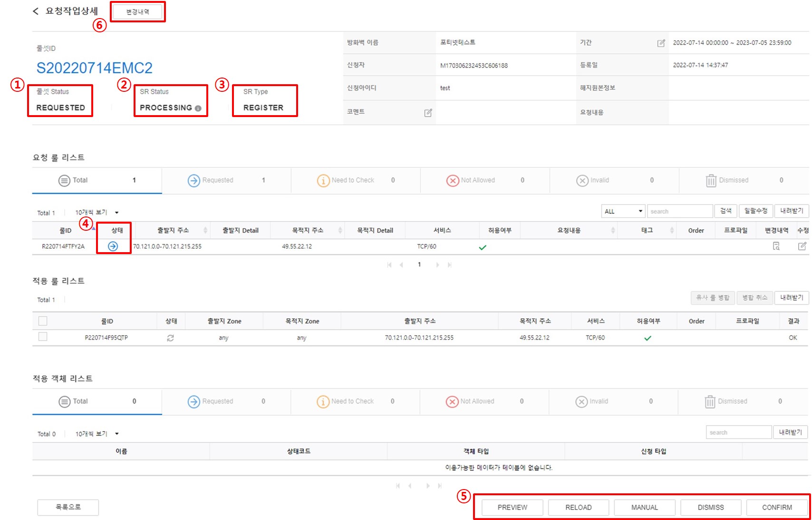812x520 pixels.
Task: Open the 변경내역 change history button
Action: tap(138, 12)
